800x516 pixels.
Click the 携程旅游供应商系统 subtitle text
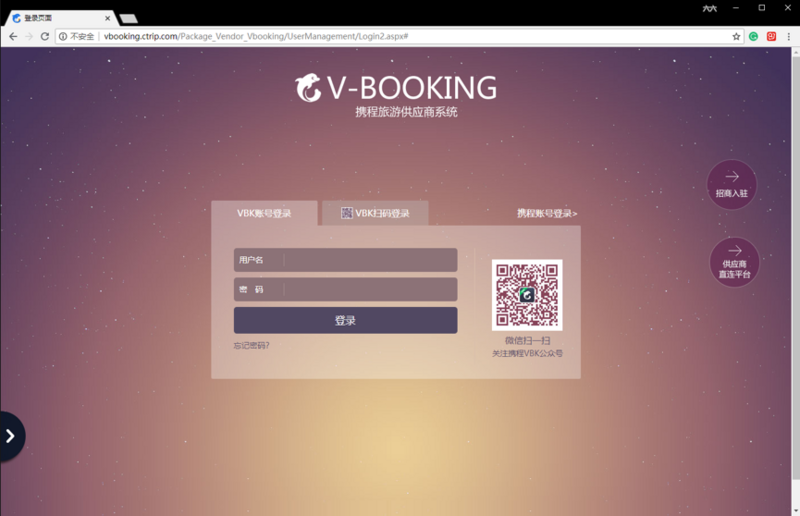(x=406, y=112)
